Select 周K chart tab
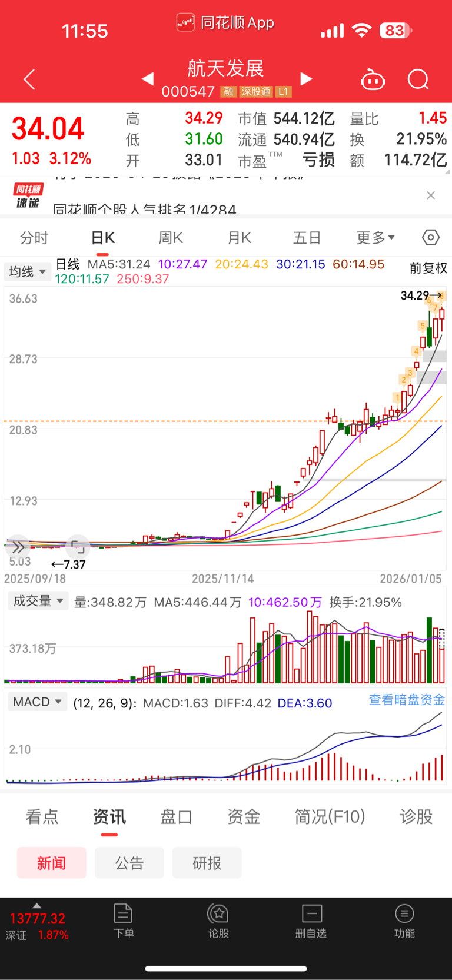Screen dimensions: 452x980 click(171, 238)
